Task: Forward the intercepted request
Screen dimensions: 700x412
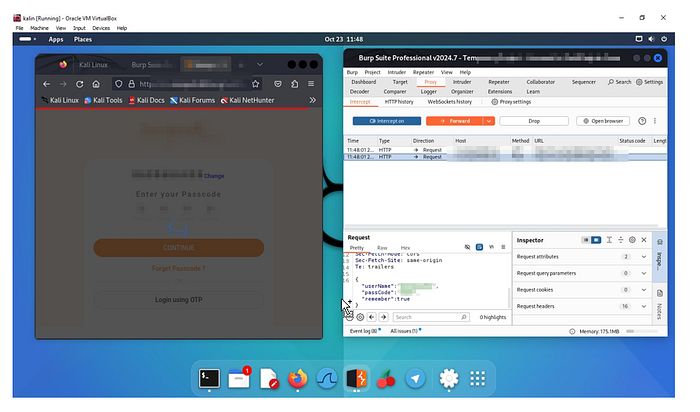Action: click(455, 121)
